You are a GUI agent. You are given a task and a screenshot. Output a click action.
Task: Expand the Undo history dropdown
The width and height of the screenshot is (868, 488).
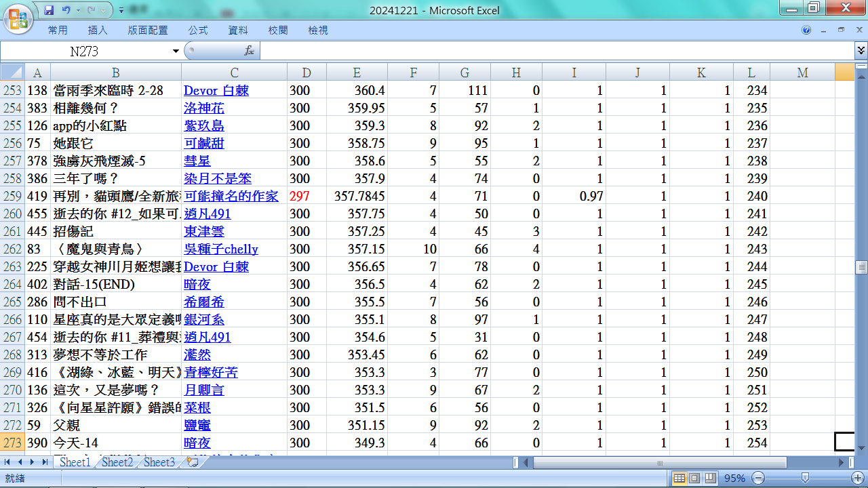click(78, 10)
